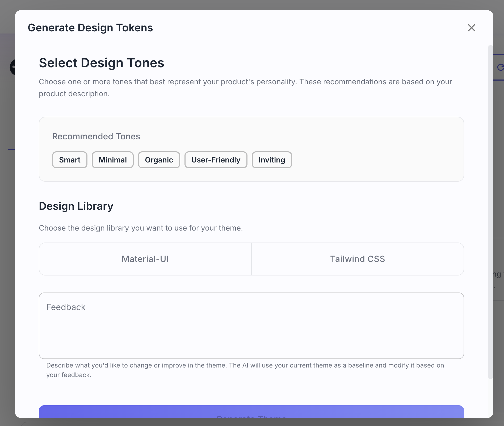Choose the Inviting tone chip
This screenshot has height=426, width=504.
[x=271, y=160]
